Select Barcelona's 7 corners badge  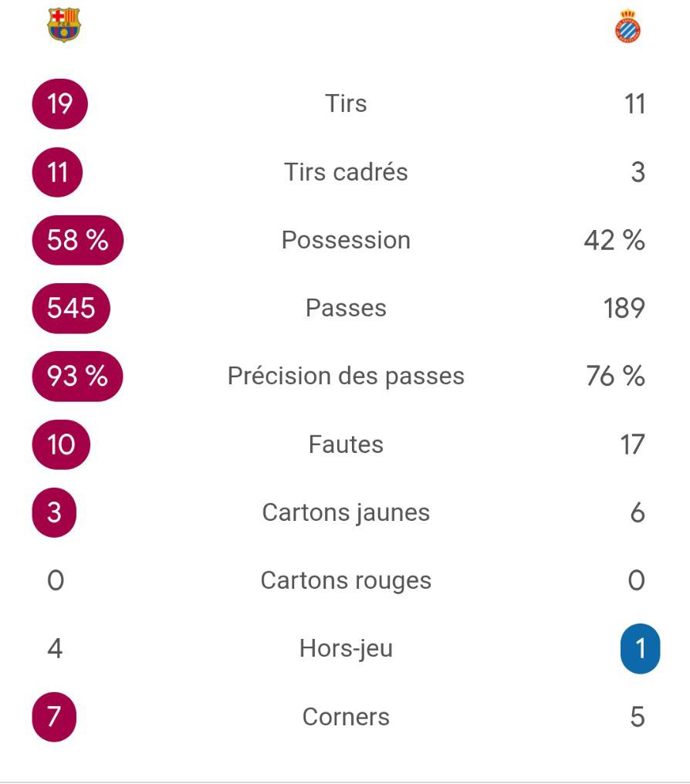[54, 717]
